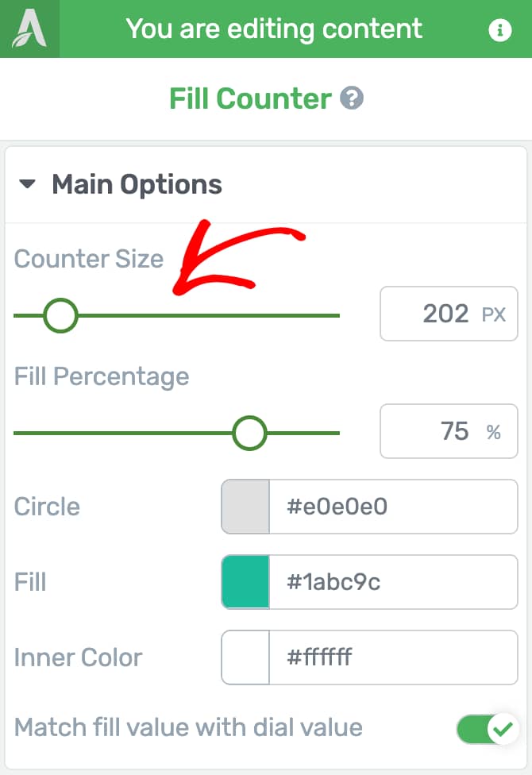Click the Main Options heading
The height and width of the screenshot is (775, 532).
click(137, 184)
